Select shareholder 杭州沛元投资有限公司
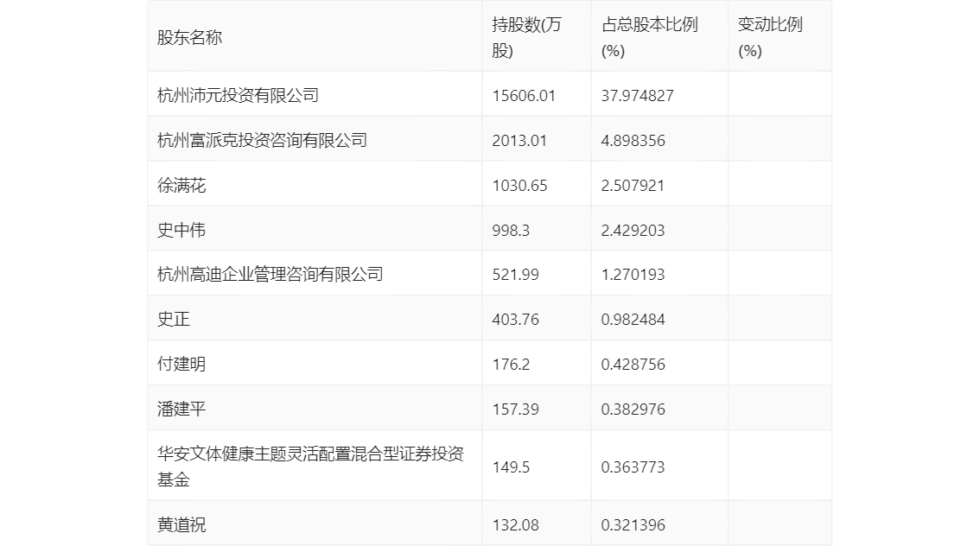980x546 pixels. pos(238,96)
